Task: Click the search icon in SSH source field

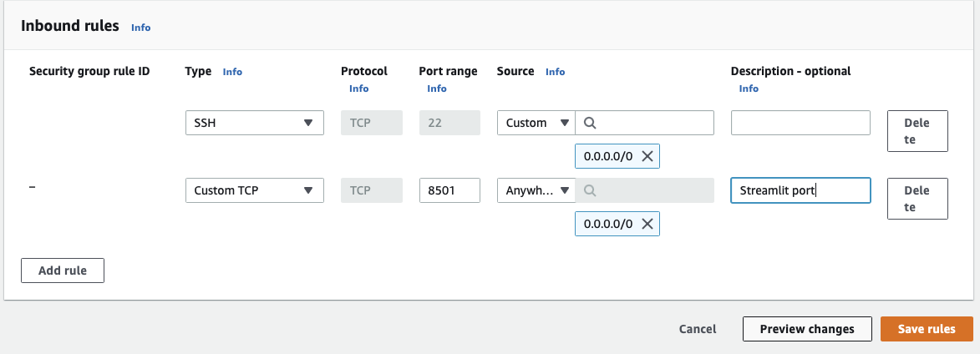Action: (x=589, y=123)
